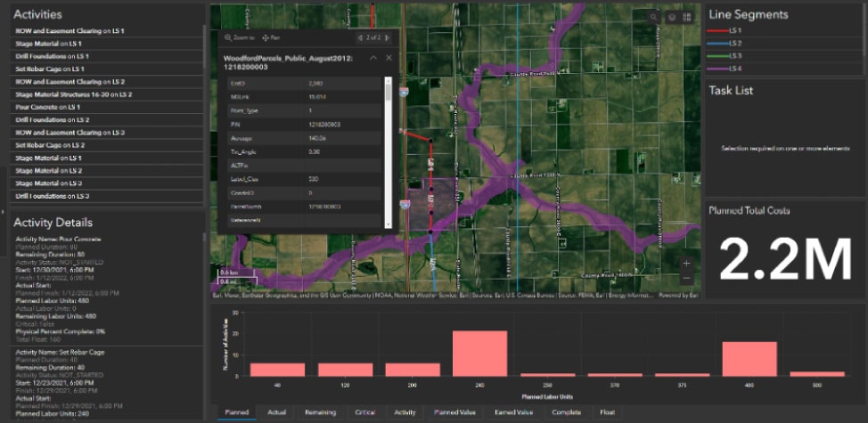Click the Point_Type row in popup table
The height and width of the screenshot is (423, 868).
pos(305,110)
